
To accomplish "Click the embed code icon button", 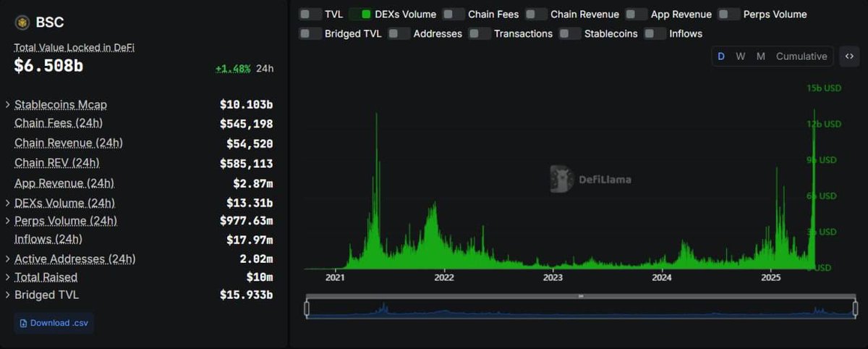I will tap(850, 56).
